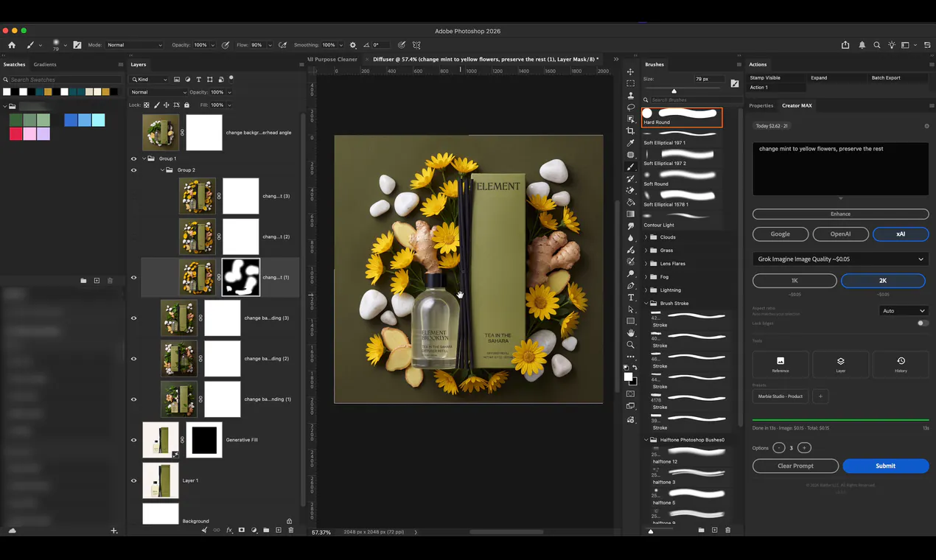
Task: Click the Enhance button
Action: (840, 214)
